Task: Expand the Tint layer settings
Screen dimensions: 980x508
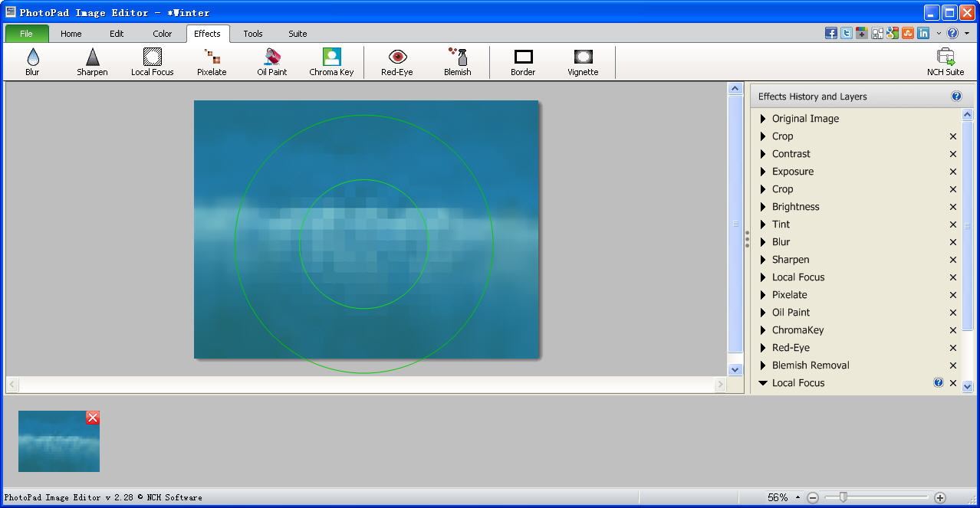Action: click(x=763, y=225)
